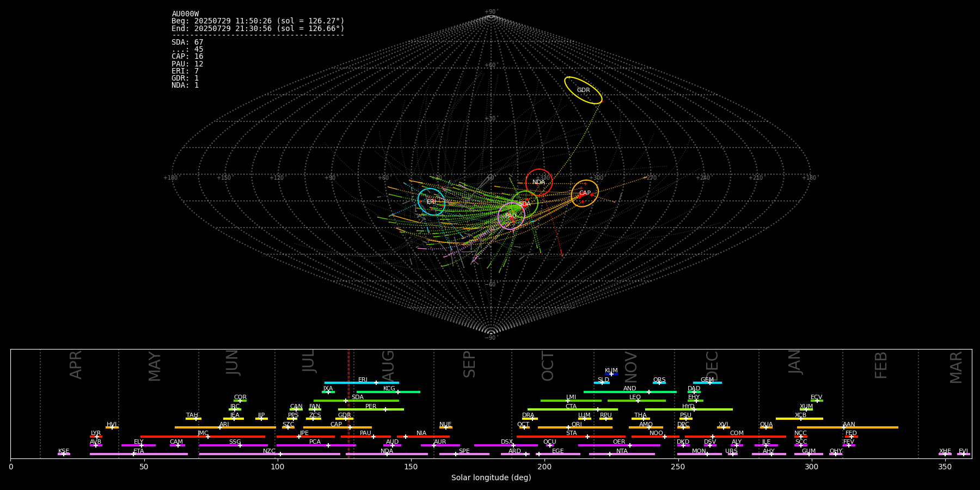980x490 pixels.
Task: Click the ORS shower label in timeline
Action: (659, 380)
